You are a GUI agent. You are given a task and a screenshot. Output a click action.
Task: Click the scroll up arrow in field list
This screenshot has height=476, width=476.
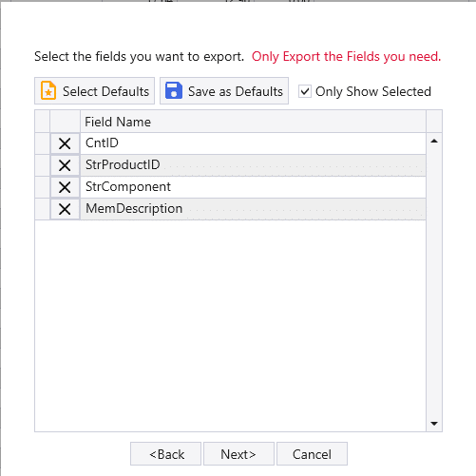pos(434,142)
